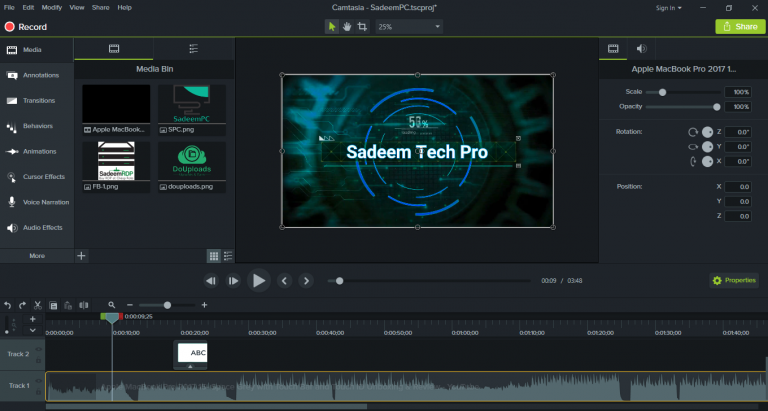This screenshot has height=411, width=768.
Task: Click the next frame playback button
Action: tap(233, 281)
